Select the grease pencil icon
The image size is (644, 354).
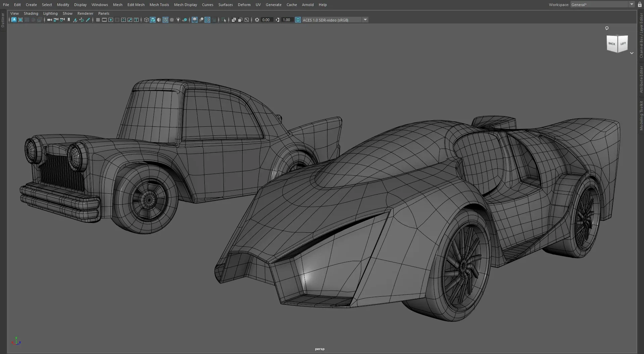tap(88, 20)
